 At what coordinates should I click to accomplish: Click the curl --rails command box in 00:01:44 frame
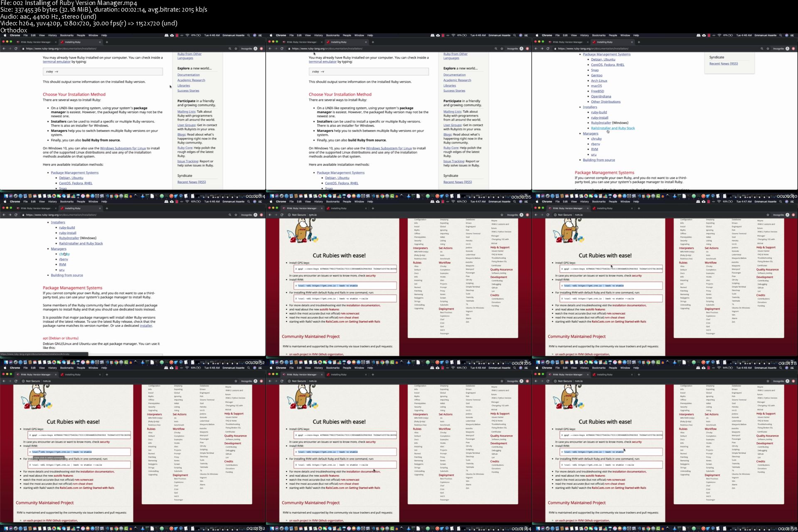point(345,465)
